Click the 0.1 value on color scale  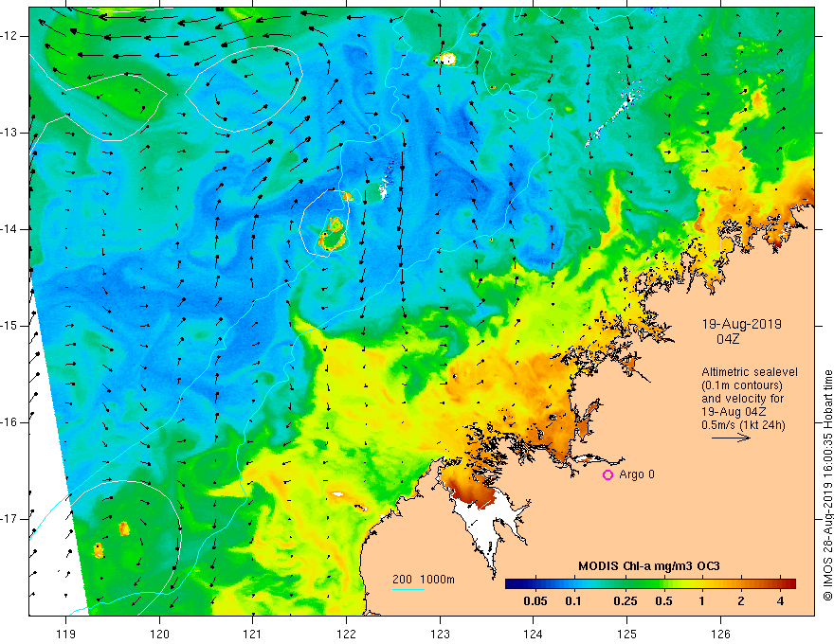pyautogui.click(x=572, y=601)
